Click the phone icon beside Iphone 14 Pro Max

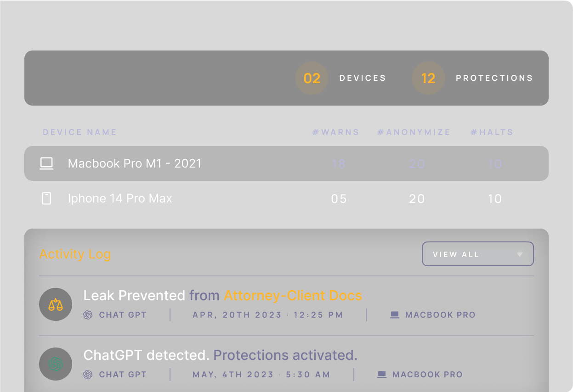(46, 199)
